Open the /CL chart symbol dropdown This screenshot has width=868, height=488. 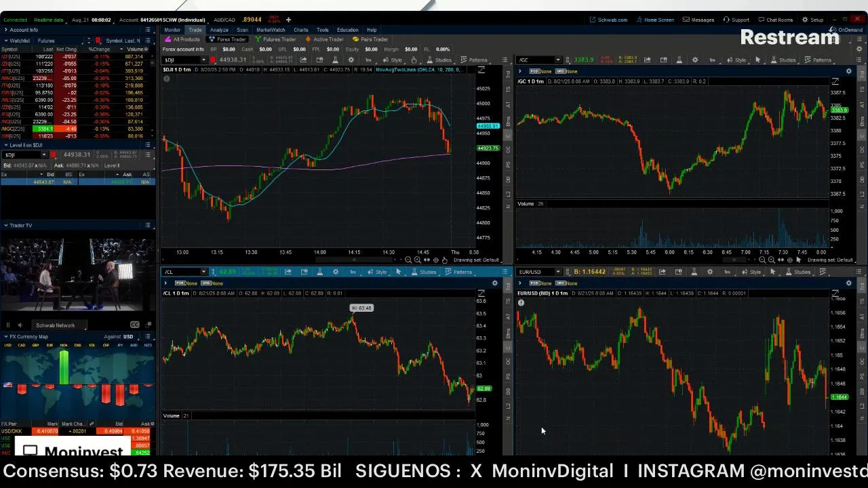click(203, 272)
